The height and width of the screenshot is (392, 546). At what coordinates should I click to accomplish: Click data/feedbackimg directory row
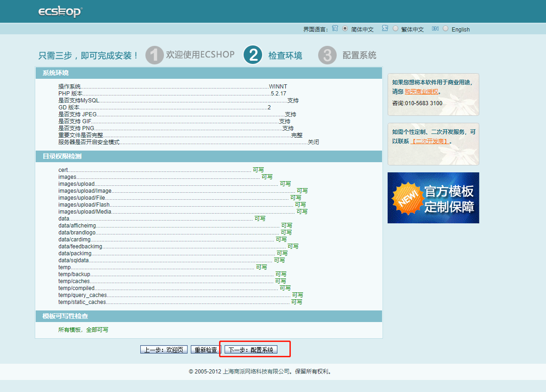pos(178,247)
